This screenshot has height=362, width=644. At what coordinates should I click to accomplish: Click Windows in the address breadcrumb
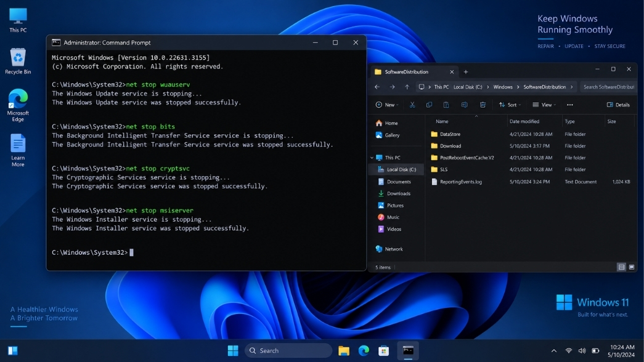click(x=503, y=87)
